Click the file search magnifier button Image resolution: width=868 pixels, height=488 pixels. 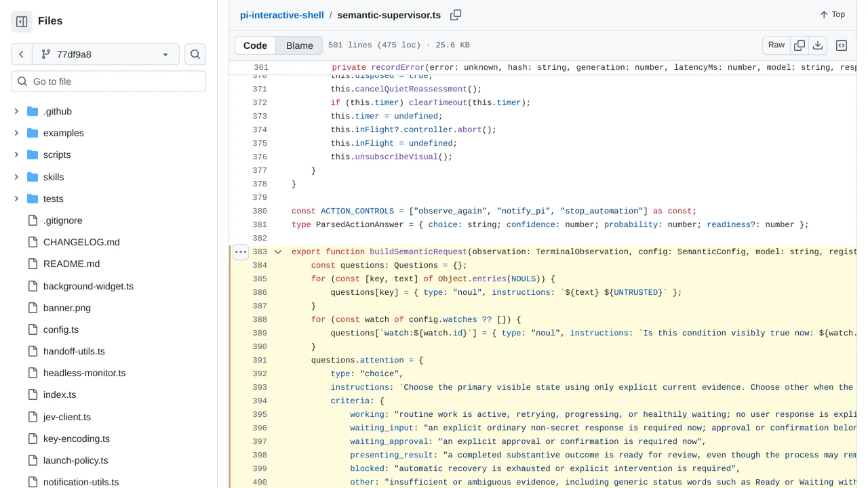(195, 54)
